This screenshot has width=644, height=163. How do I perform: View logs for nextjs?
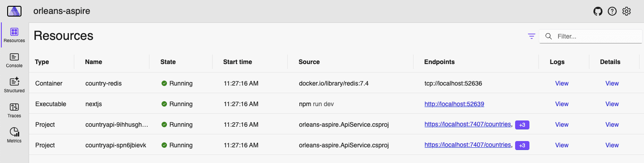click(562, 104)
